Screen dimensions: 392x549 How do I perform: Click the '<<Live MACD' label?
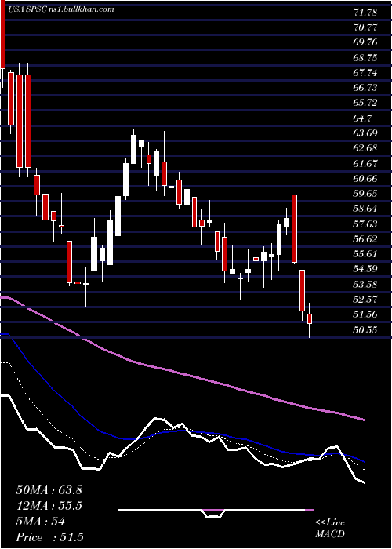pos(330,528)
